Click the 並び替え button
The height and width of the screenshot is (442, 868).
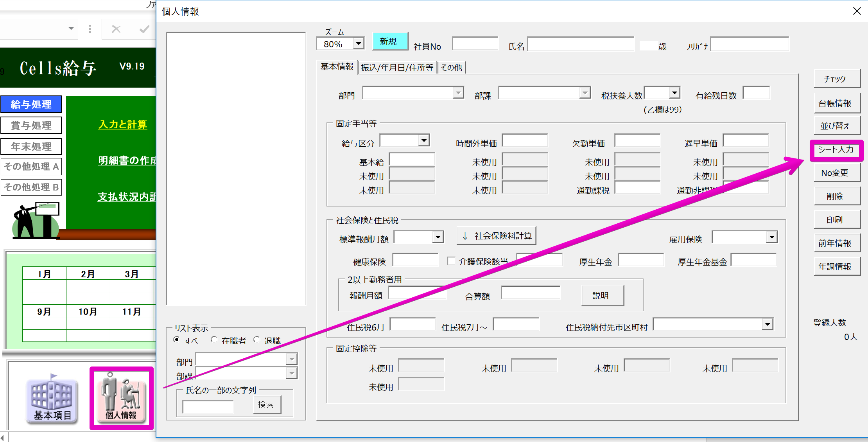[x=837, y=126]
